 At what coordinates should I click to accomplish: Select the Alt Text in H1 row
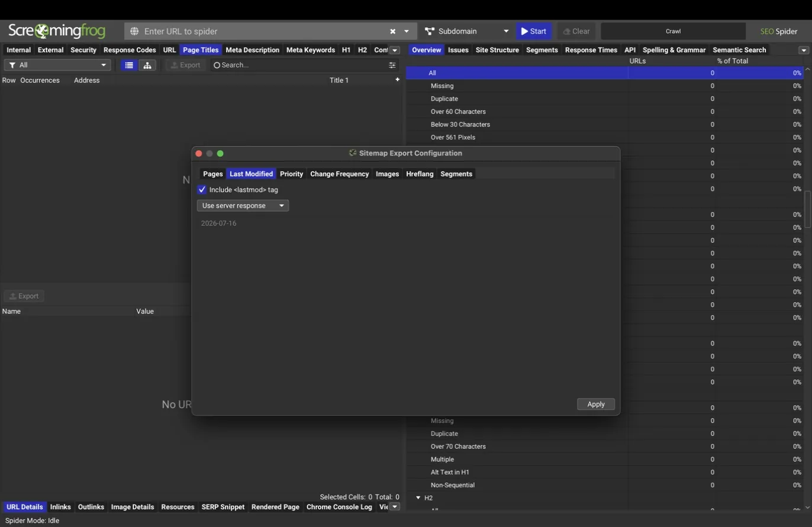pos(605,473)
